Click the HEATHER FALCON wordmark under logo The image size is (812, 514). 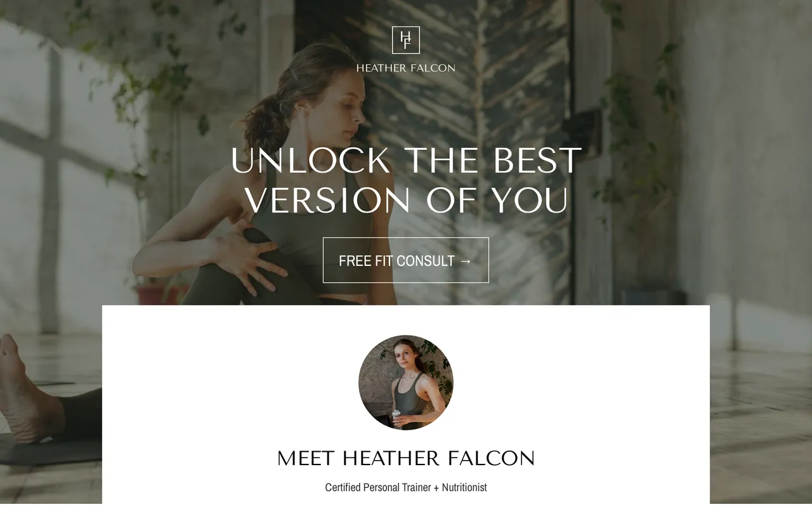click(406, 68)
